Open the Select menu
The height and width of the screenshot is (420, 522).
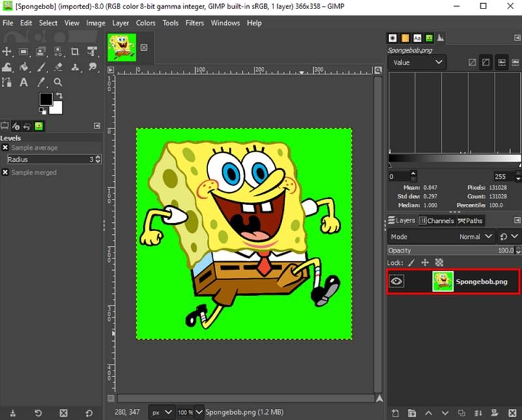point(48,23)
